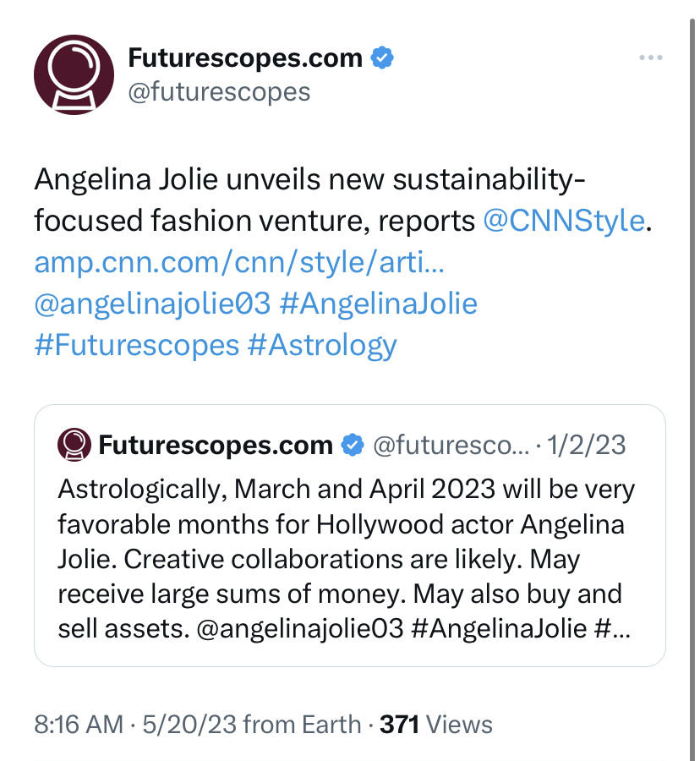Open the three-dot more options menu
This screenshot has height=761, width=700.
[x=650, y=57]
